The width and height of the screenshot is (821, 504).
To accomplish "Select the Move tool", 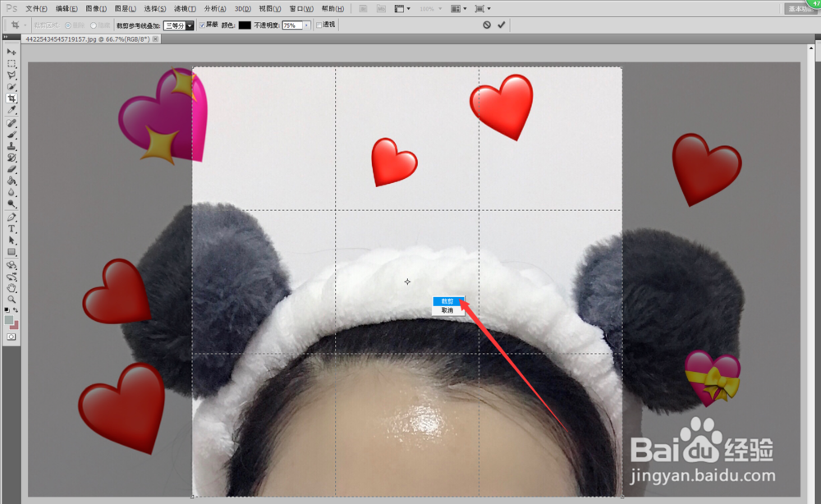I will [11, 52].
